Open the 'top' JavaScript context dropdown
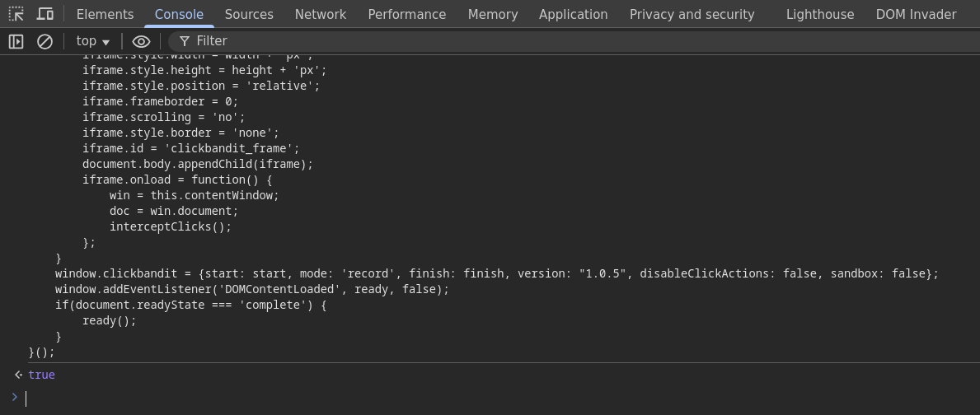This screenshot has height=415, width=980. point(92,41)
